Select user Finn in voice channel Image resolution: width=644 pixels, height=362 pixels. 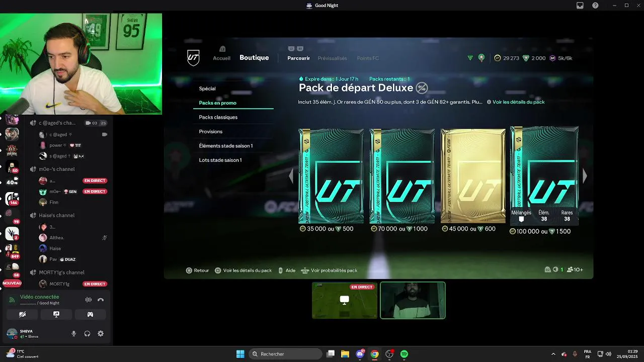point(54,202)
